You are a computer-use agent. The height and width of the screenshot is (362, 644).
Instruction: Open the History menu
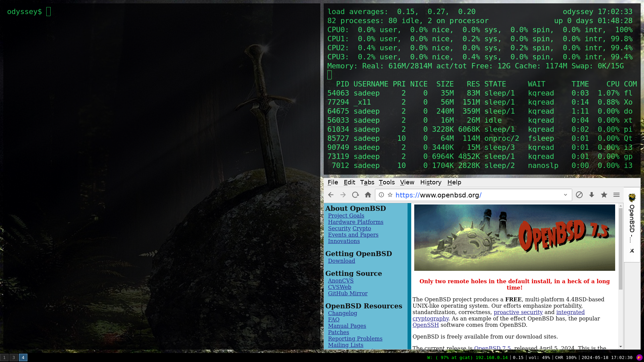coord(431,182)
